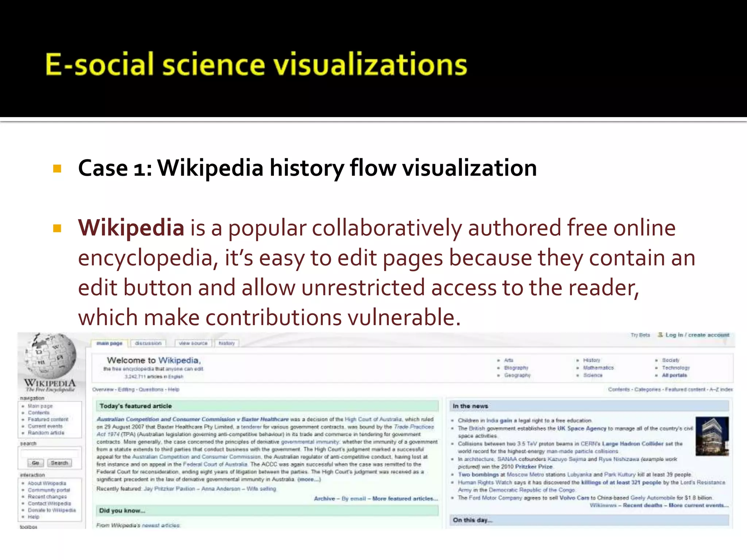Switch to the view source tab
The image size is (747, 560).
[193, 343]
